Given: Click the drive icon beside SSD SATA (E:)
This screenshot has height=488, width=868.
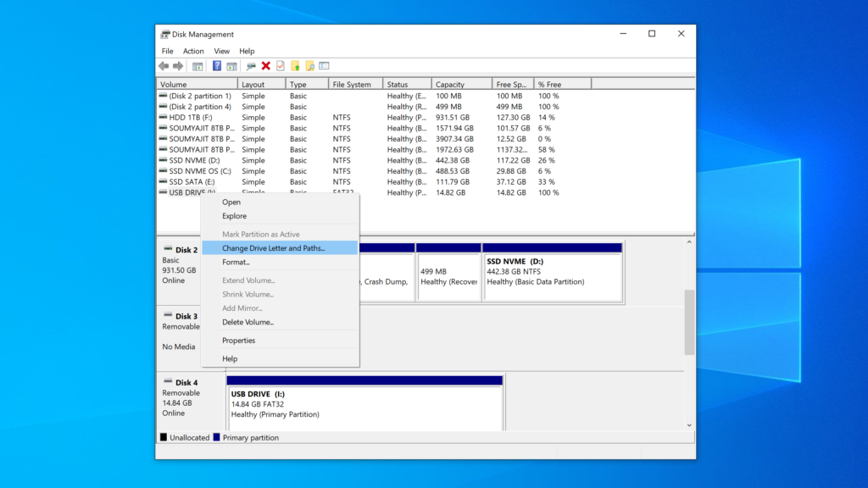Looking at the screenshot, I should [163, 181].
